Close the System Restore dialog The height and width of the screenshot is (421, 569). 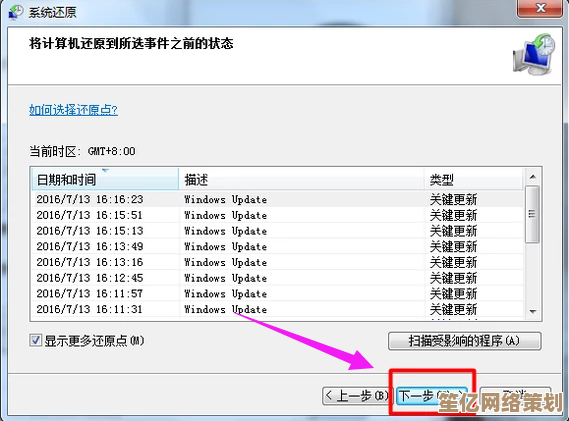pyautogui.click(x=540, y=8)
